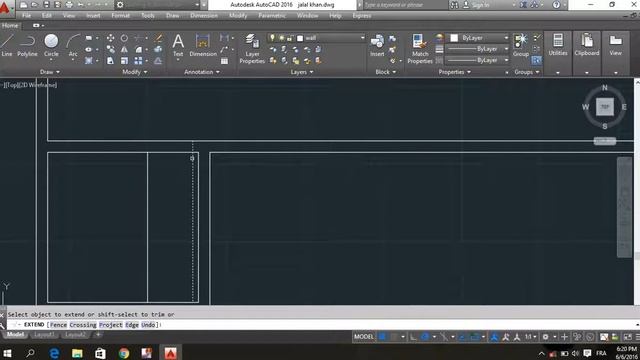Viewport: 640px width, 360px height.
Task: Toggle ortho mode in status bar
Action: pos(413,337)
